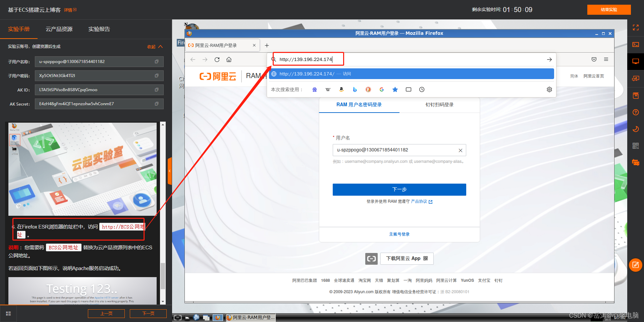Search this time with Baidu engine
The height and width of the screenshot is (322, 644).
[315, 89]
